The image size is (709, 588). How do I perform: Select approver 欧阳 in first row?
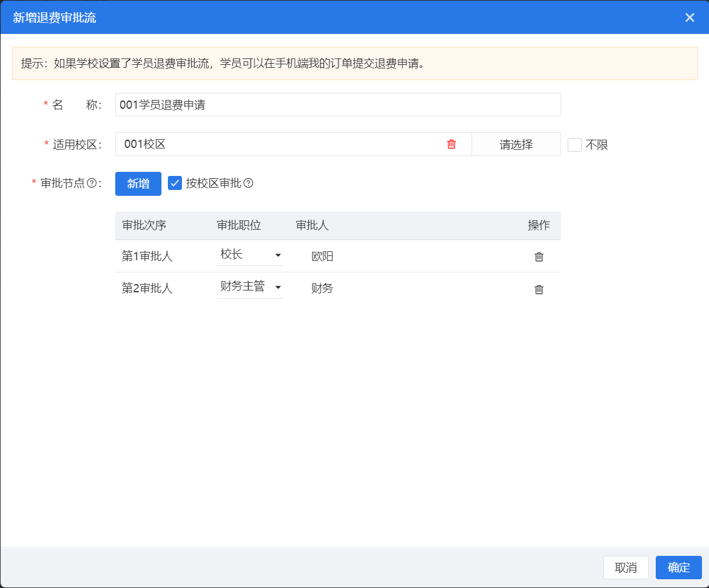coord(322,257)
